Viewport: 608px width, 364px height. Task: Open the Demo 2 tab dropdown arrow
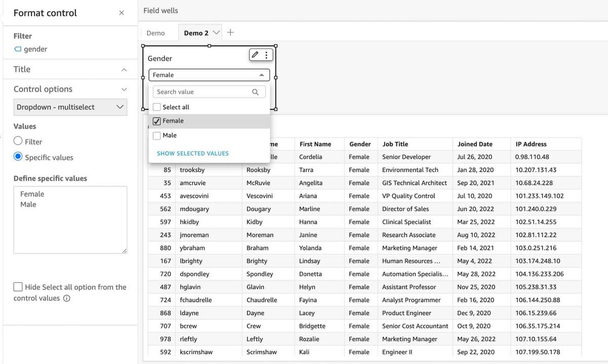point(216,32)
